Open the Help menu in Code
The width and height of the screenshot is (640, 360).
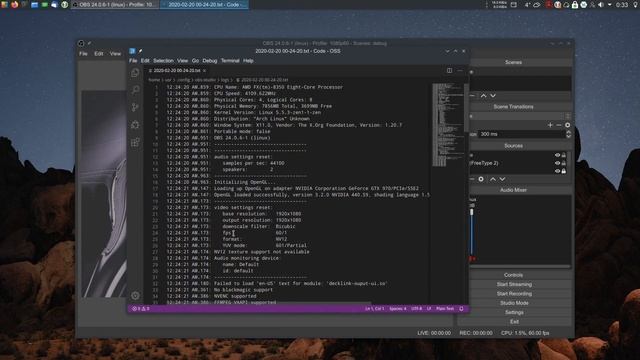coord(248,61)
